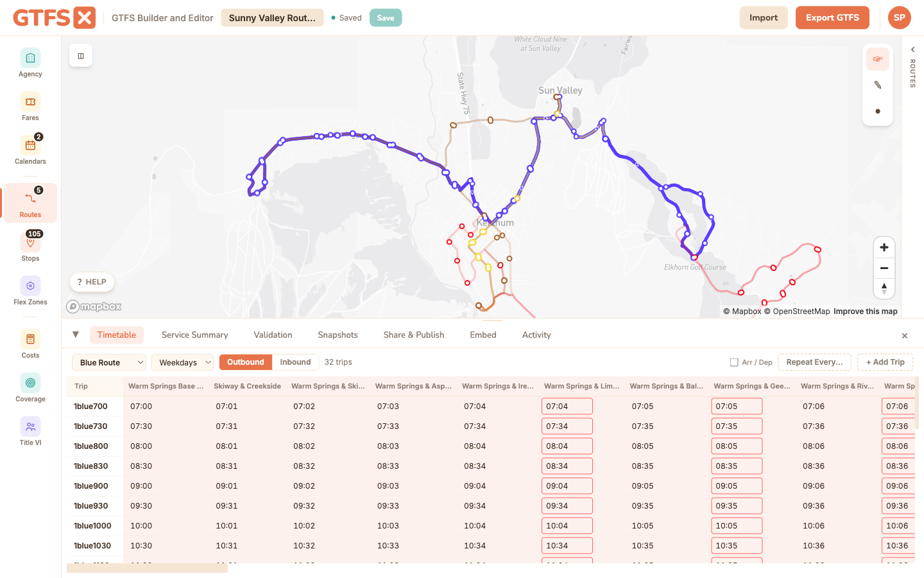Screen dimensions: 924x578
Task: Open the Coverage sidebar icon
Action: pos(30,383)
